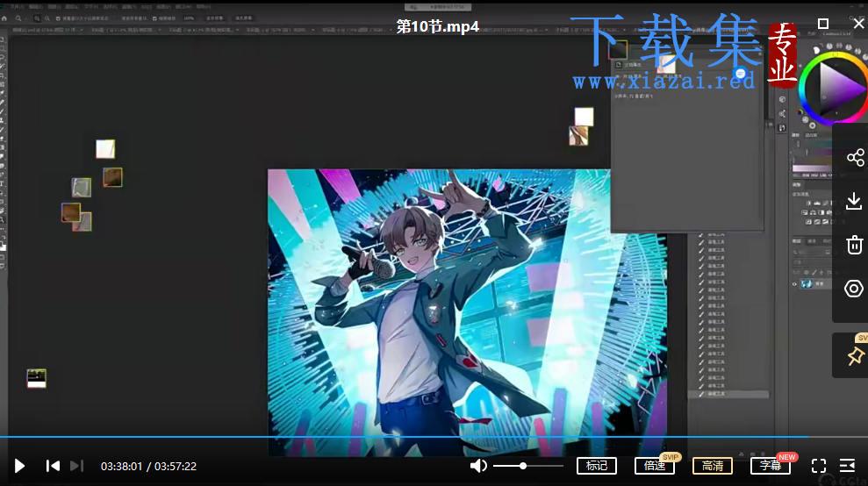Play the video
Screen dimensions: 868x486
[19, 466]
